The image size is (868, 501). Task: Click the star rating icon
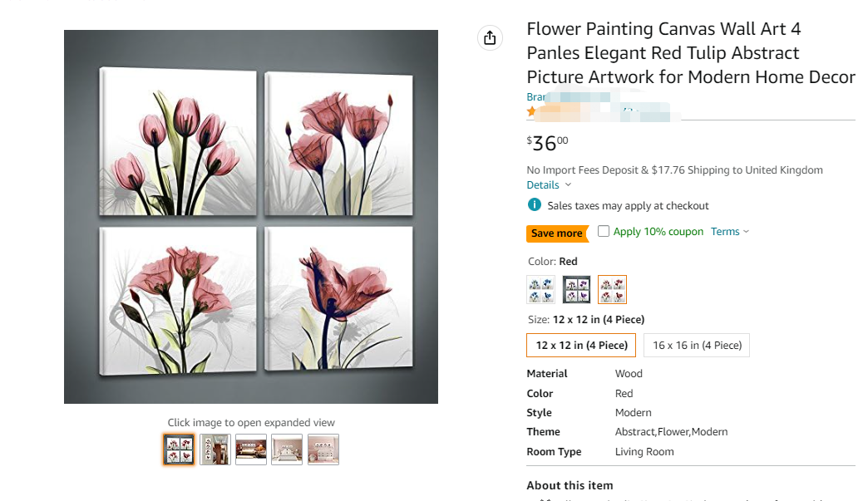[x=532, y=111]
